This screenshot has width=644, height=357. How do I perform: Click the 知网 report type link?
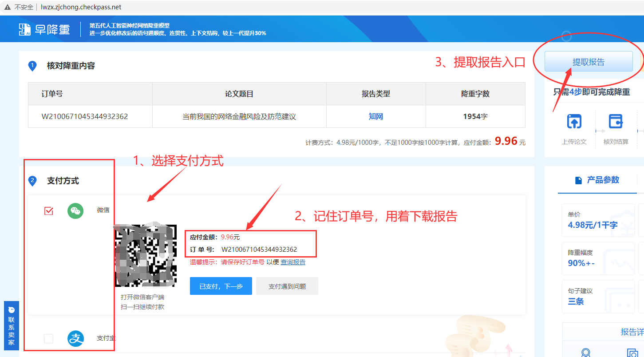coord(376,116)
